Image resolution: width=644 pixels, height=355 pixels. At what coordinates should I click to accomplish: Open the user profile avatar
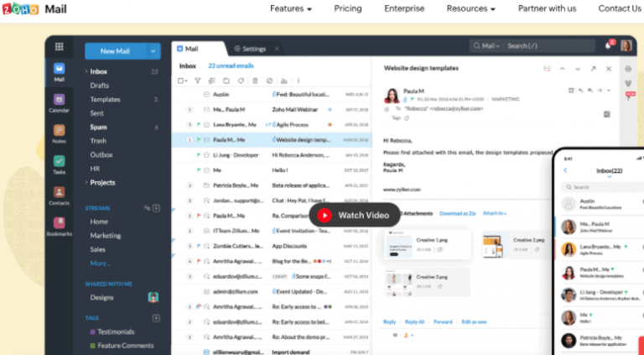[626, 45]
